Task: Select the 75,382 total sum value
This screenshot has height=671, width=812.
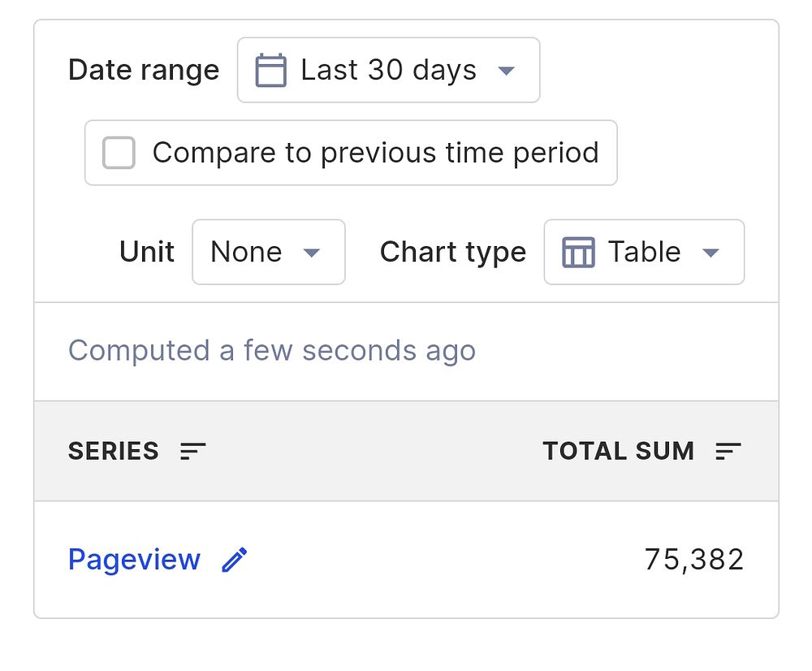Action: point(693,560)
